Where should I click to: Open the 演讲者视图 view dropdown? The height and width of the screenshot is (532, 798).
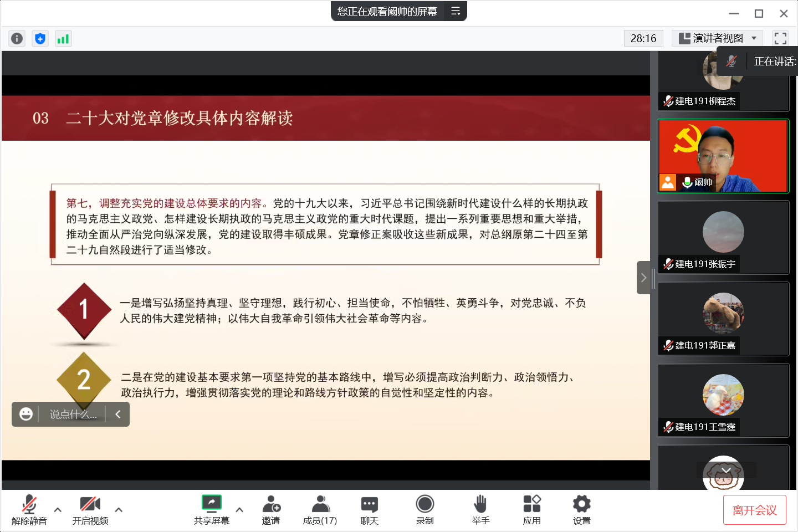(x=717, y=38)
